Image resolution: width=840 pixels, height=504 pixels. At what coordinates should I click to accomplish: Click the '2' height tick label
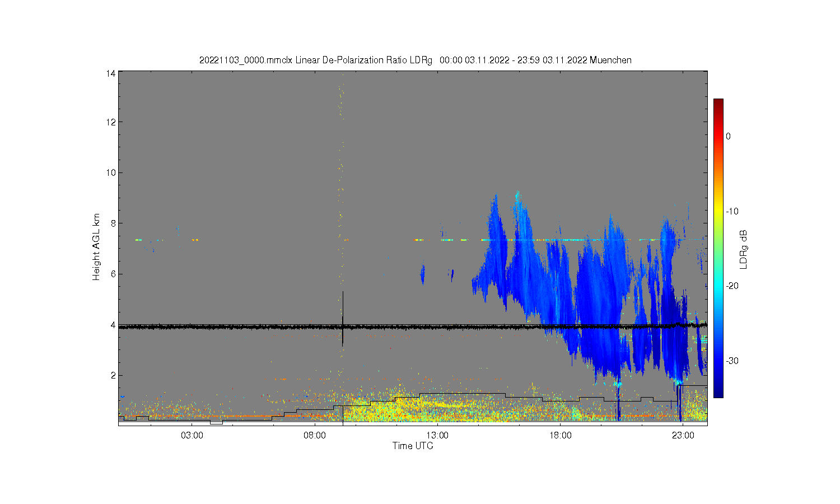(x=113, y=375)
